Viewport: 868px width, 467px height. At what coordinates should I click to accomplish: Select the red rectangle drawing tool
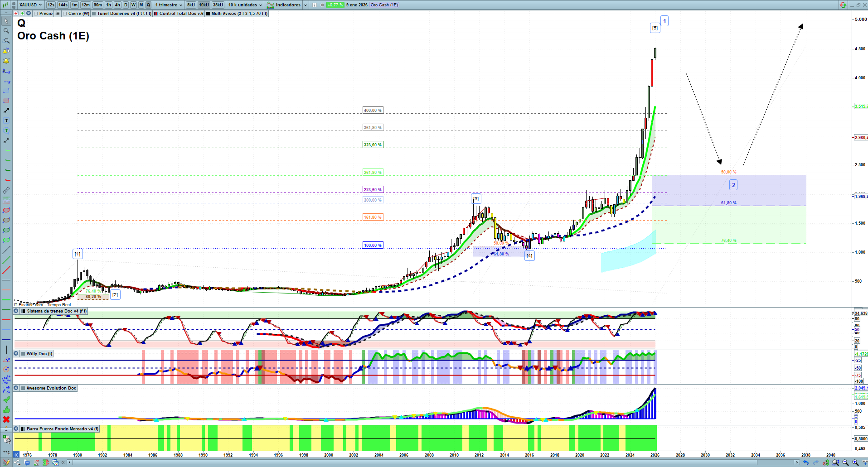point(6,101)
